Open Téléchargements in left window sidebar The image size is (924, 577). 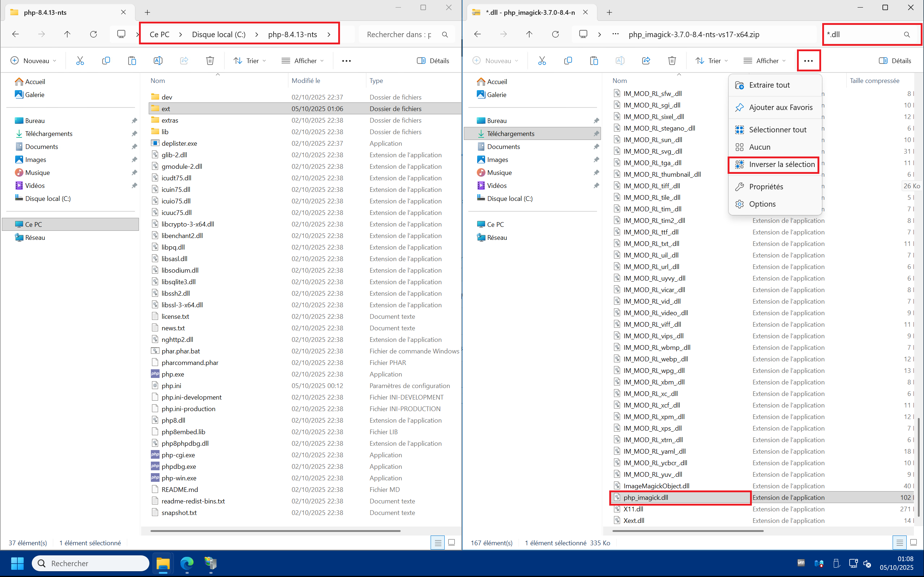(48, 133)
